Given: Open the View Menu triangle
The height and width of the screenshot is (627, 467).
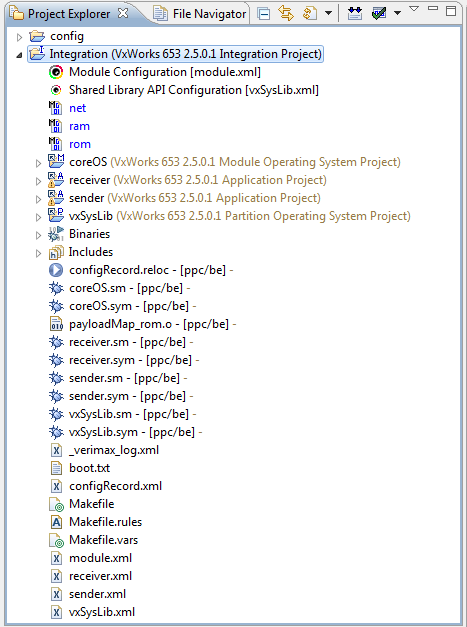Looking at the screenshot, I should (414, 8).
